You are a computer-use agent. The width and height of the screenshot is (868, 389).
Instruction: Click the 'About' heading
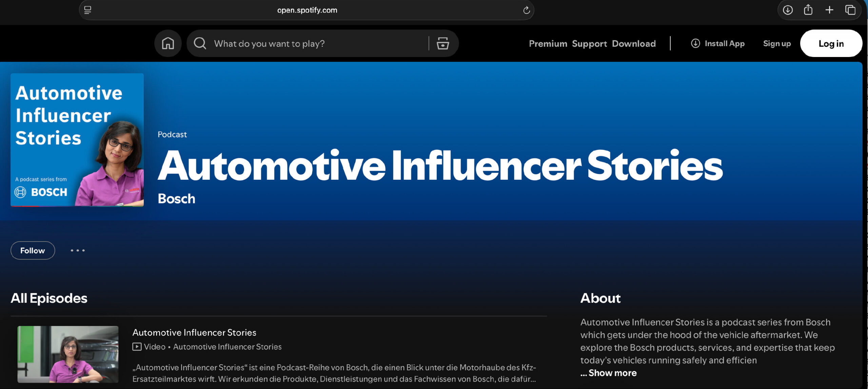pyautogui.click(x=600, y=298)
